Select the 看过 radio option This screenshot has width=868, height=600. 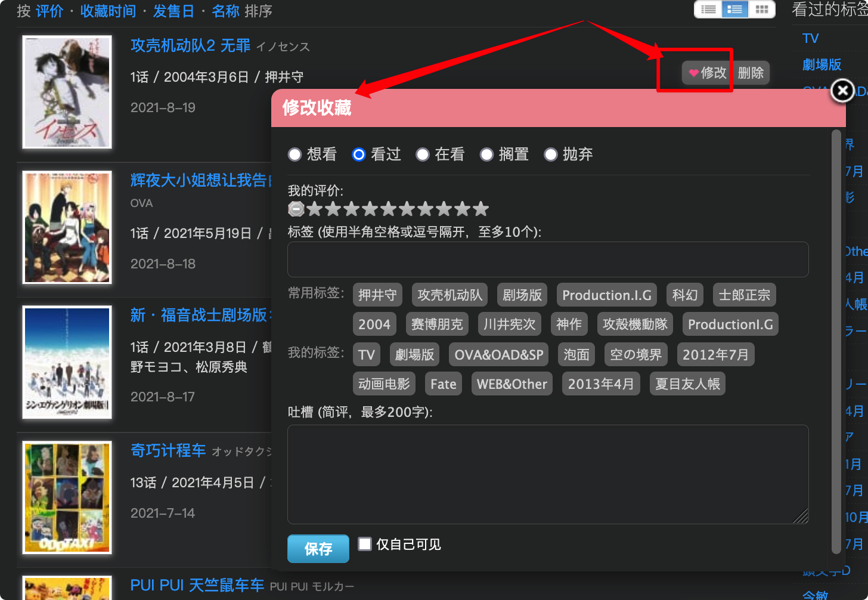pyautogui.click(x=358, y=154)
